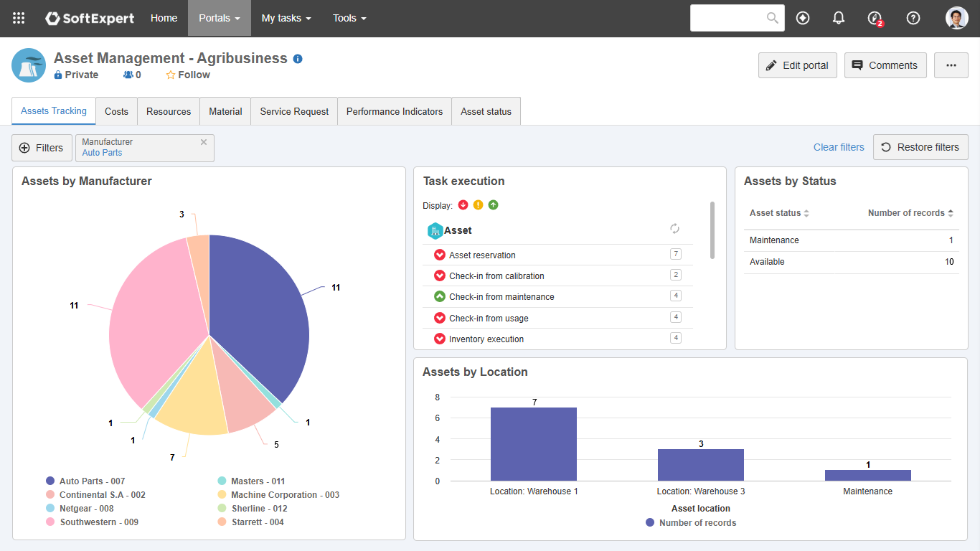This screenshot has width=980, height=551.
Task: Open the Inventory execution count badge
Action: click(x=675, y=338)
